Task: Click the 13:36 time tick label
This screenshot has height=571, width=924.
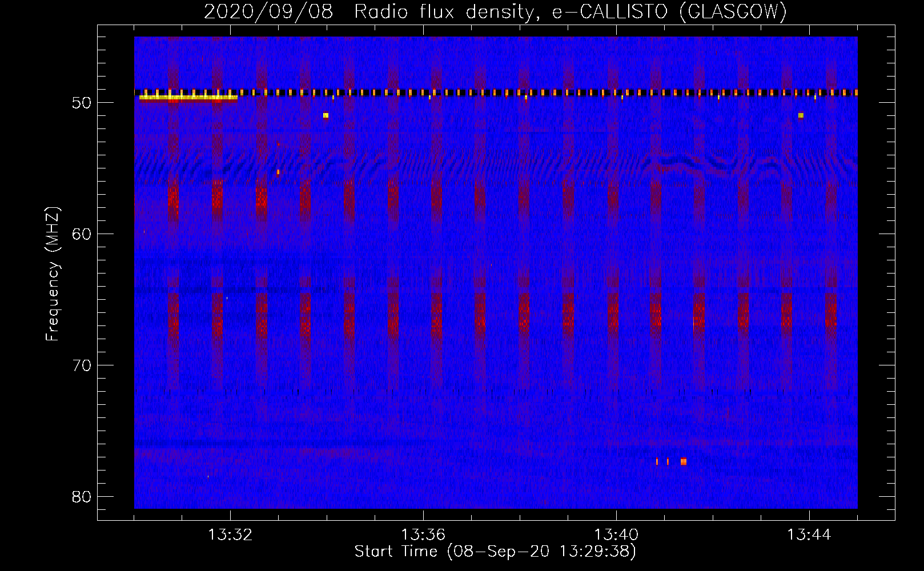Action: click(x=423, y=535)
